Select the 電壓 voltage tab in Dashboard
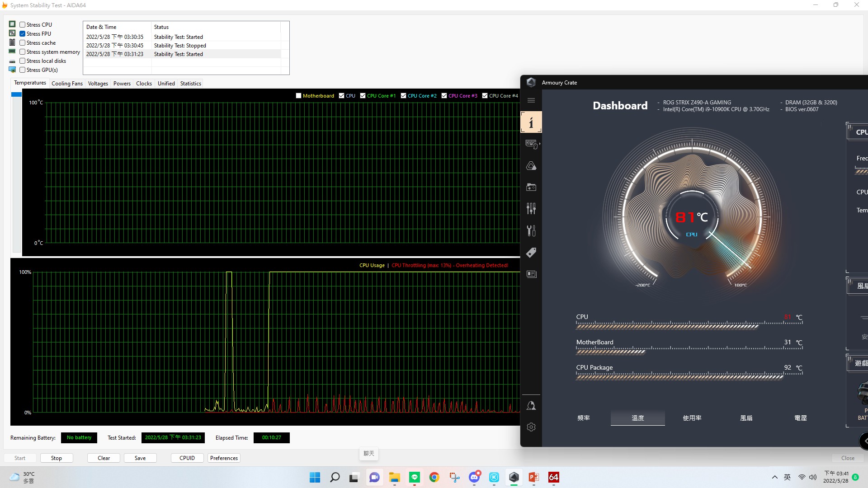Screen dimensions: 868x488 click(x=801, y=418)
